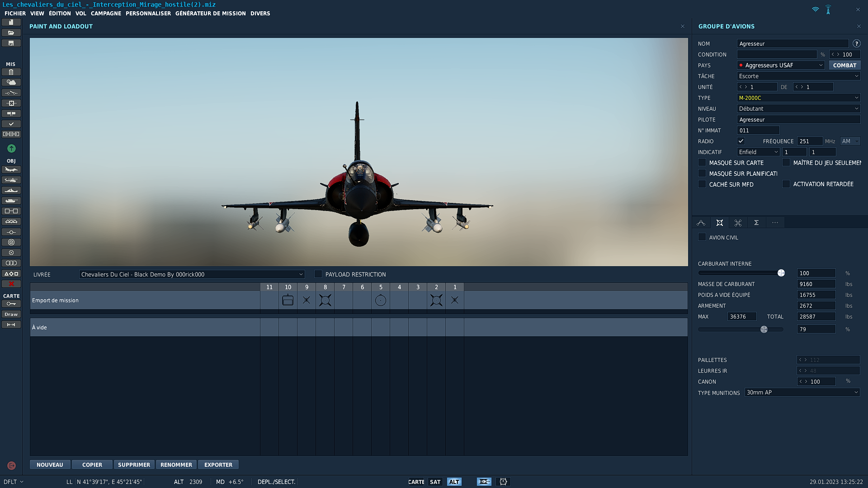The width and height of the screenshot is (868, 488).
Task: Select the ground vehicle tank tool
Action: [11, 201]
